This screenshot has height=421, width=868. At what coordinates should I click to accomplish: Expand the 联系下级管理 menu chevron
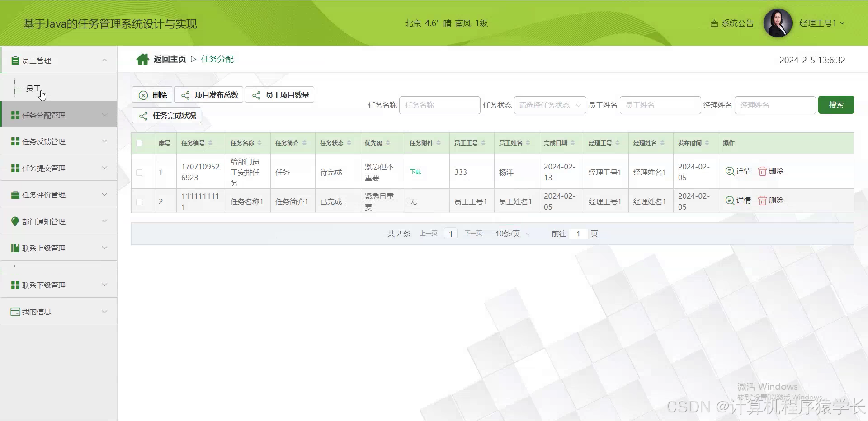coord(104,285)
